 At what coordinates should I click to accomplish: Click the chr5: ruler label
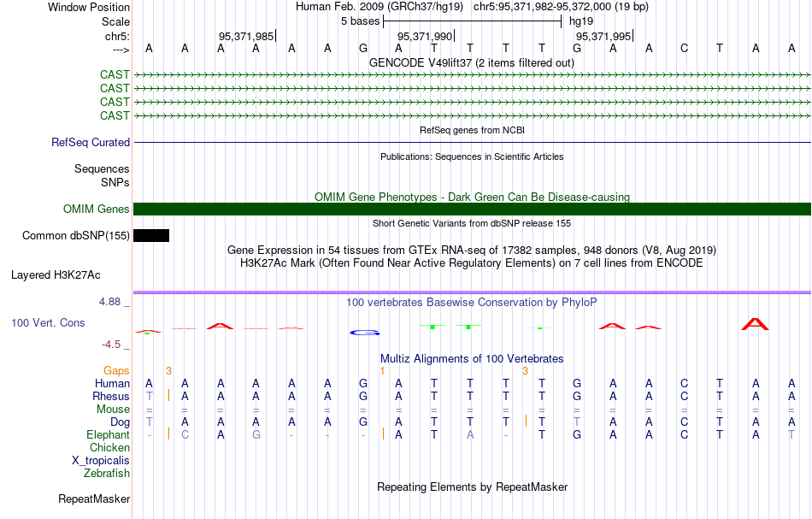117,36
